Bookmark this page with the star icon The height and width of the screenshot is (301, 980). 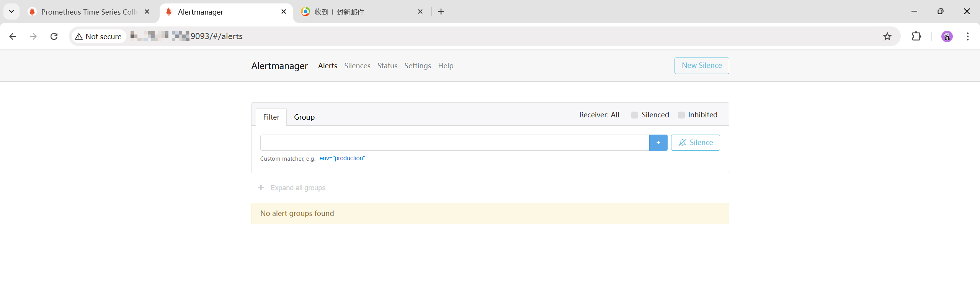click(x=887, y=36)
